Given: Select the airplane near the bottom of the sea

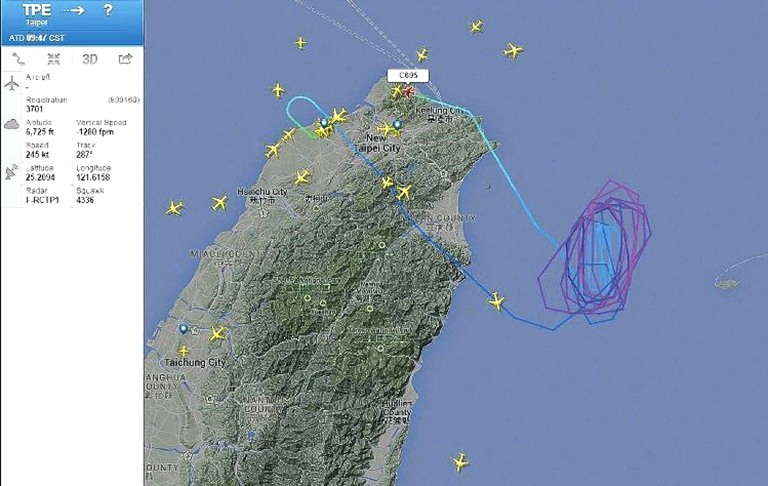Looking at the screenshot, I should click(x=460, y=462).
